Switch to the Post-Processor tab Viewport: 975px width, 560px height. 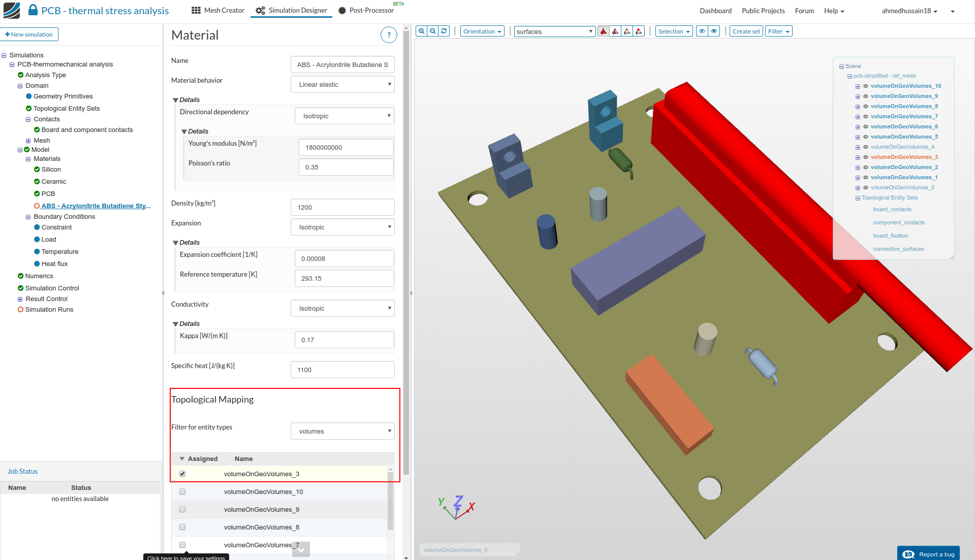point(366,11)
